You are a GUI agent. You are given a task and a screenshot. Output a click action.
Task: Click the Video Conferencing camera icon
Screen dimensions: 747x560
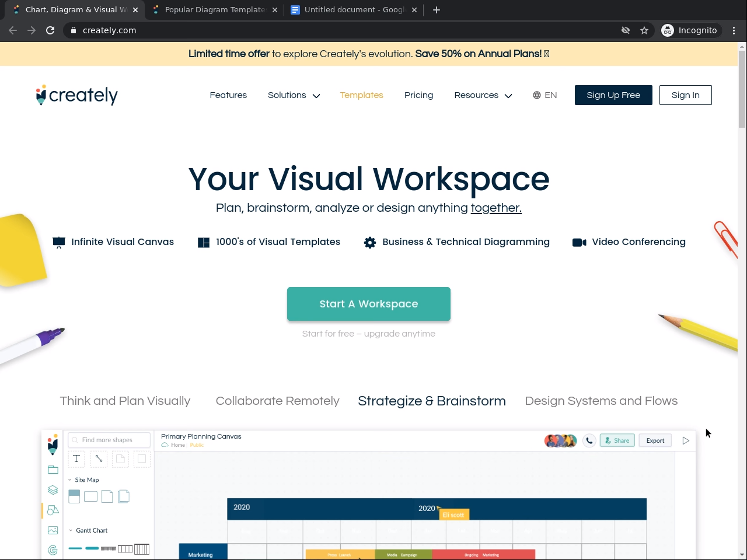[580, 243]
